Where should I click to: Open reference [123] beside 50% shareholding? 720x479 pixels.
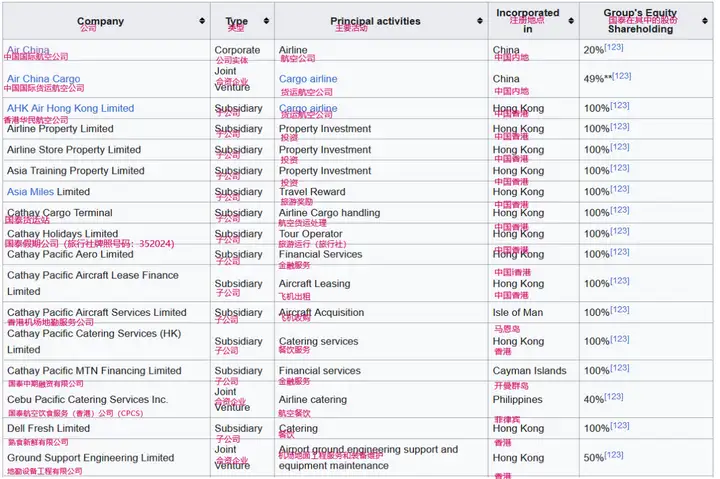[614, 455]
